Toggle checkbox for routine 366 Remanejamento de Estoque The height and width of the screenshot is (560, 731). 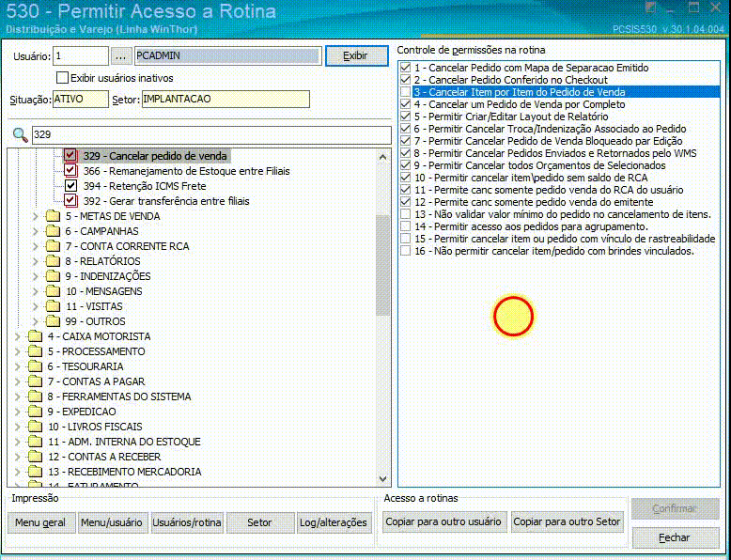[x=70, y=171]
